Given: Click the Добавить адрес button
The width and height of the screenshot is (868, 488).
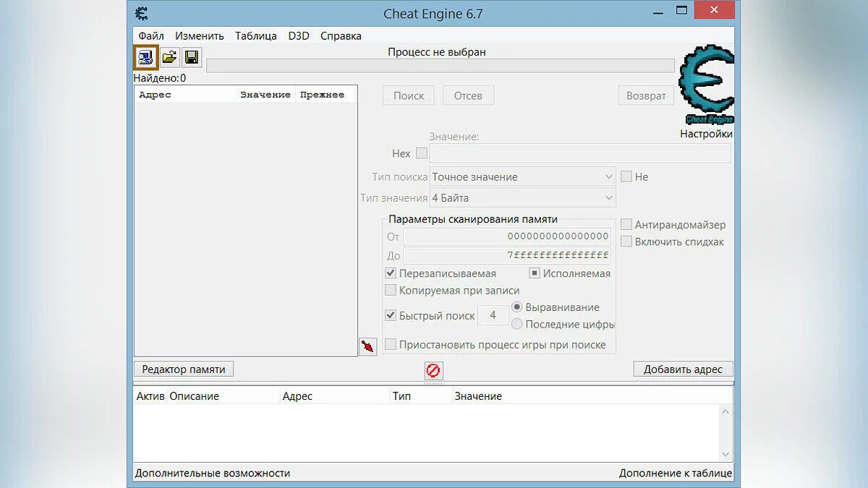Looking at the screenshot, I should coord(682,369).
